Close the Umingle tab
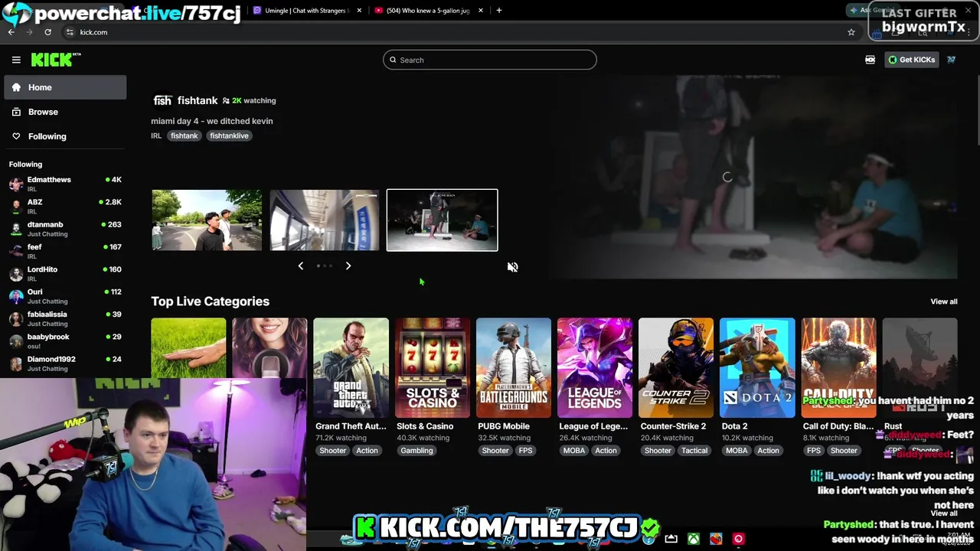 (x=359, y=11)
